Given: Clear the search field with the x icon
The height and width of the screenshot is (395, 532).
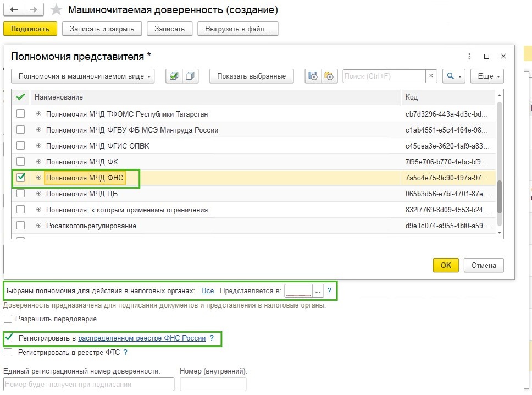Looking at the screenshot, I should pyautogui.click(x=431, y=76).
